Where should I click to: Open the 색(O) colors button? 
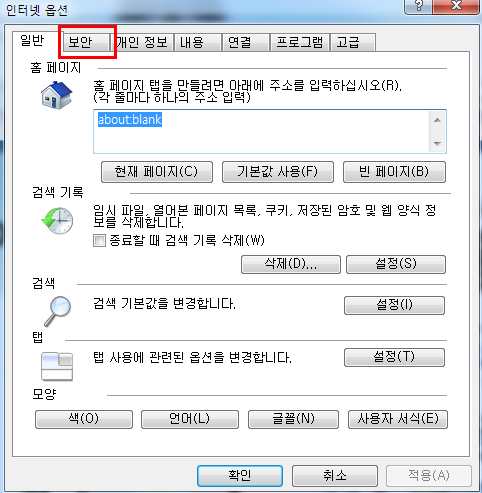pos(84,419)
